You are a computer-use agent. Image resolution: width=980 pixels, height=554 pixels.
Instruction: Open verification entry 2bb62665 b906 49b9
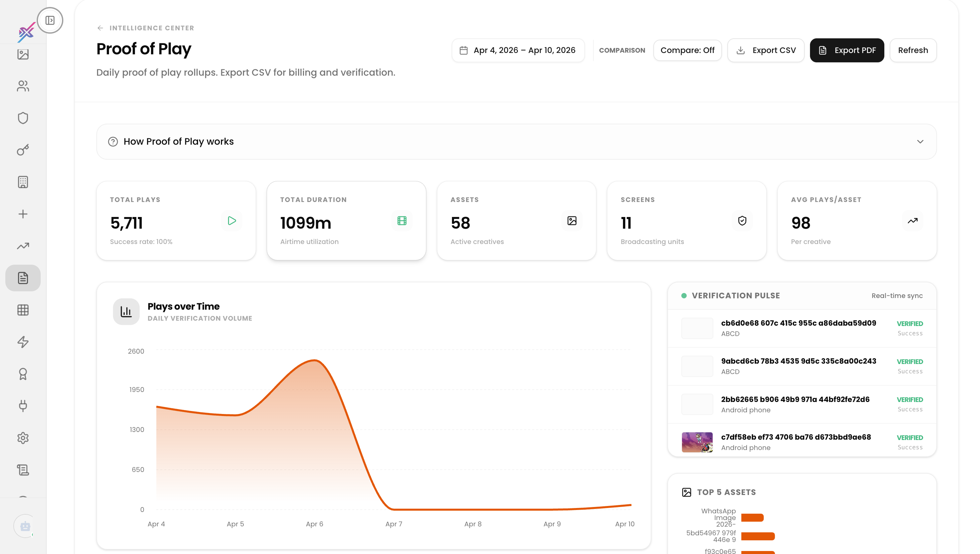coord(802,404)
